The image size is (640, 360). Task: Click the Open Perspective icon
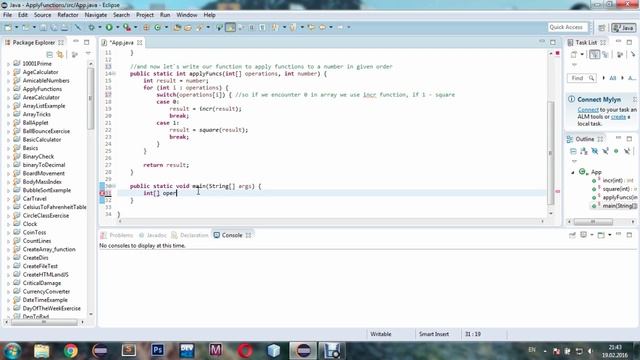pos(602,28)
